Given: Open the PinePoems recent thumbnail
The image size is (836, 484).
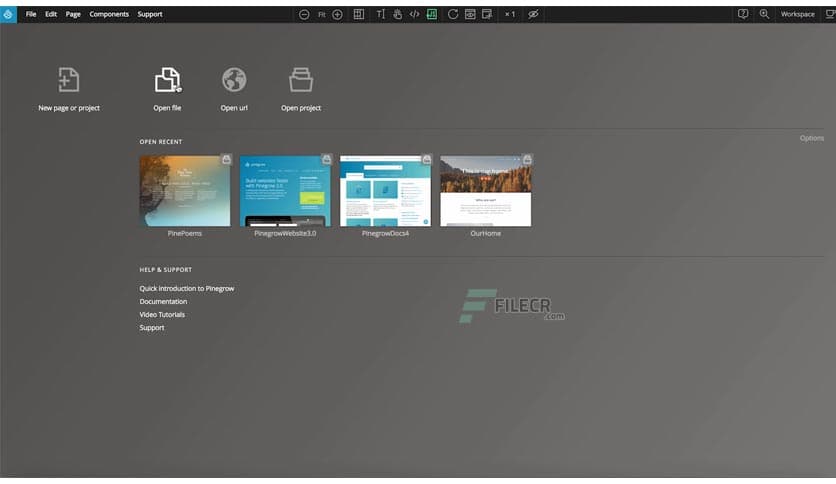Looking at the screenshot, I should click(185, 191).
